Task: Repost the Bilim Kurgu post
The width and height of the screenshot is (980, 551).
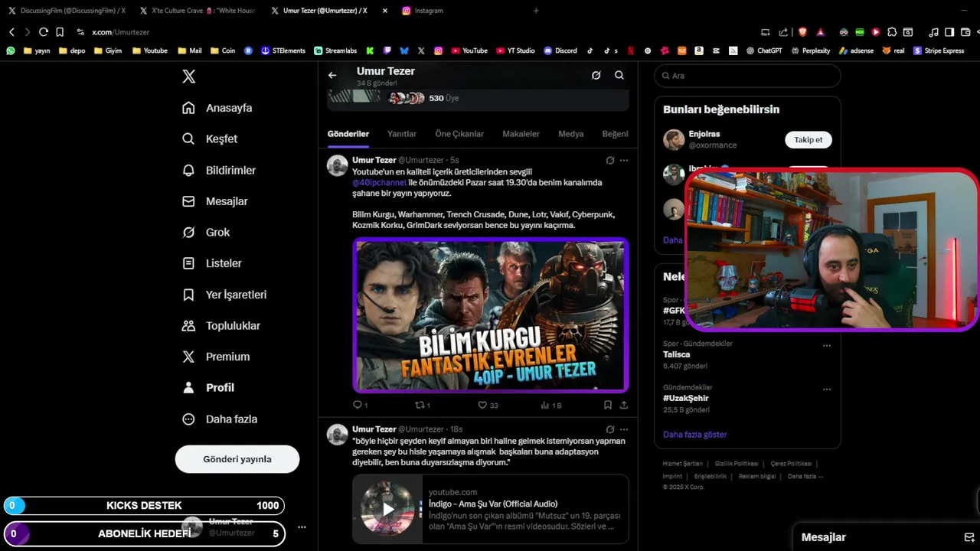Action: pos(422,405)
